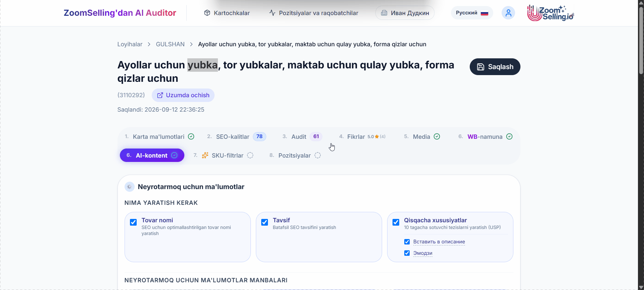Disable the Эмодзи checkbox
This screenshot has height=290, width=644.
click(x=407, y=253)
